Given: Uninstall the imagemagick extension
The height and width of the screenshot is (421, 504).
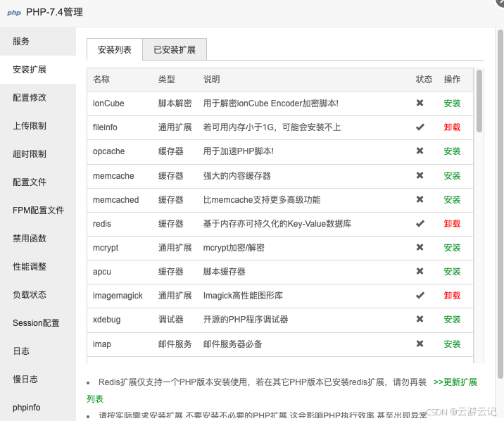Looking at the screenshot, I should (452, 296).
